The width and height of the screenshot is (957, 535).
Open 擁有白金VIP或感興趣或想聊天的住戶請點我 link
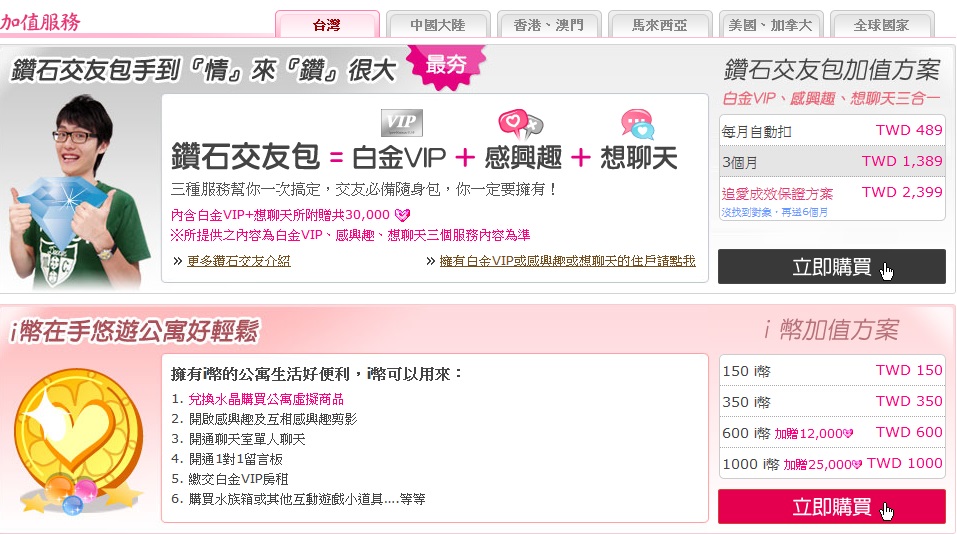(x=568, y=261)
